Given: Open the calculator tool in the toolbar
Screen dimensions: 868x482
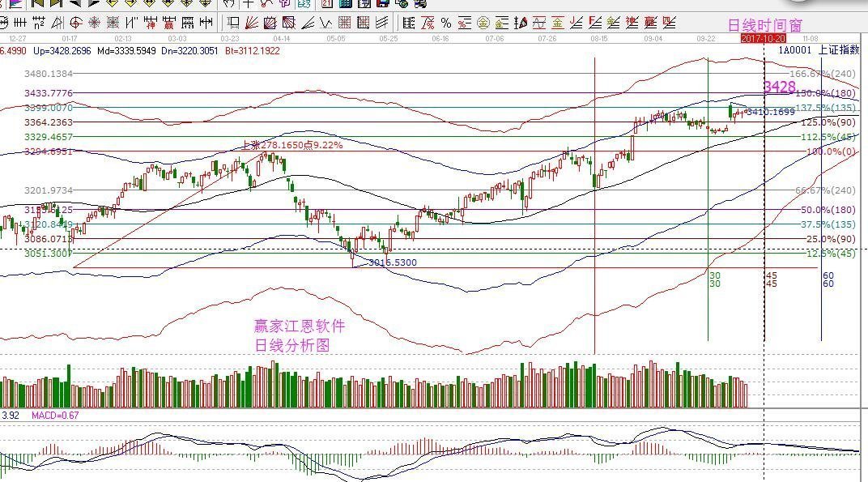Looking at the screenshot, I should click(x=345, y=6).
